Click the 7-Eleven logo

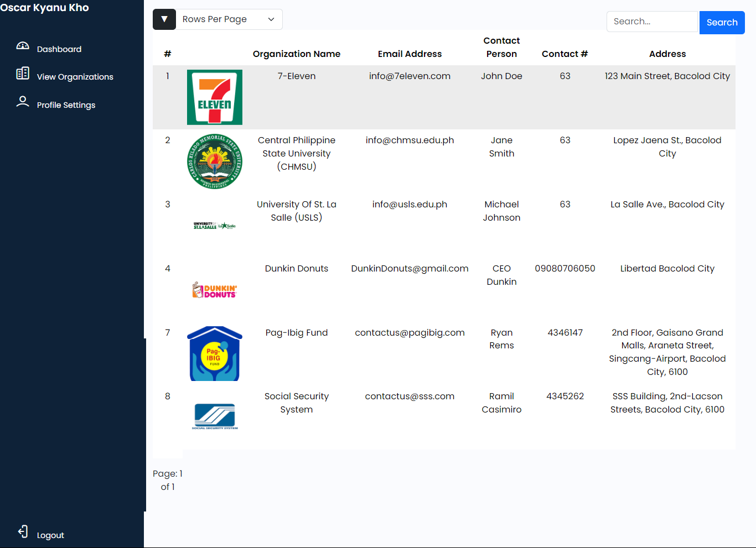215,97
